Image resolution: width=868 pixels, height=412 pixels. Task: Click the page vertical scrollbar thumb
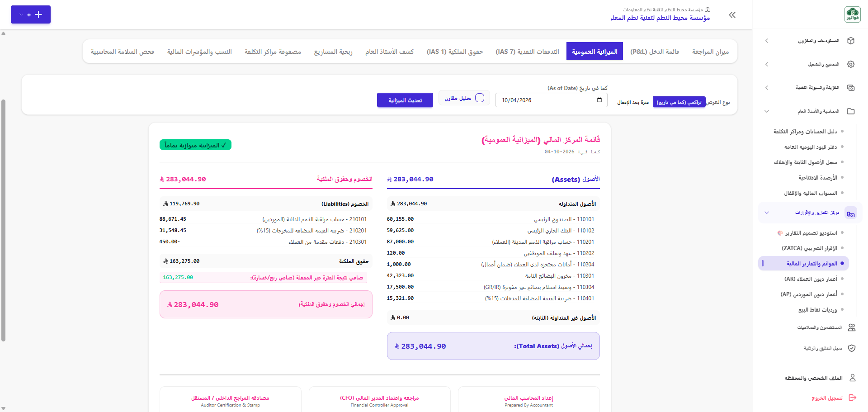coord(4,220)
